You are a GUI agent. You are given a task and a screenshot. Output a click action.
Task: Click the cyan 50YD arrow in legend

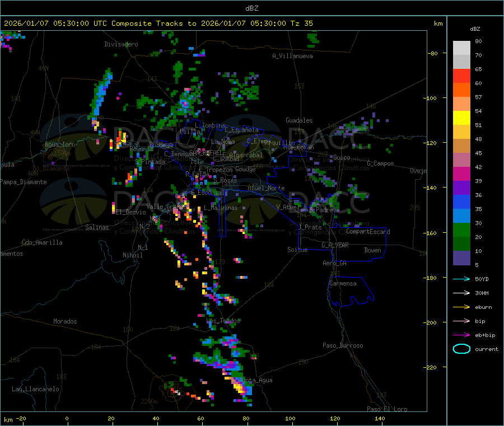461,279
